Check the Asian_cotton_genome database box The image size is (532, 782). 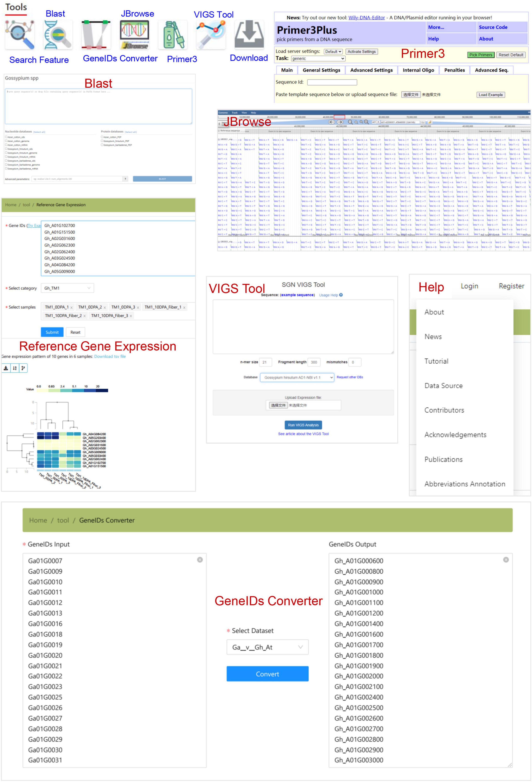[x=6, y=141]
